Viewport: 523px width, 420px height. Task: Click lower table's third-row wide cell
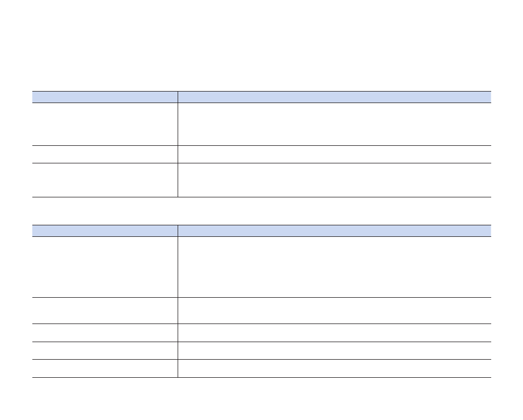point(334,333)
